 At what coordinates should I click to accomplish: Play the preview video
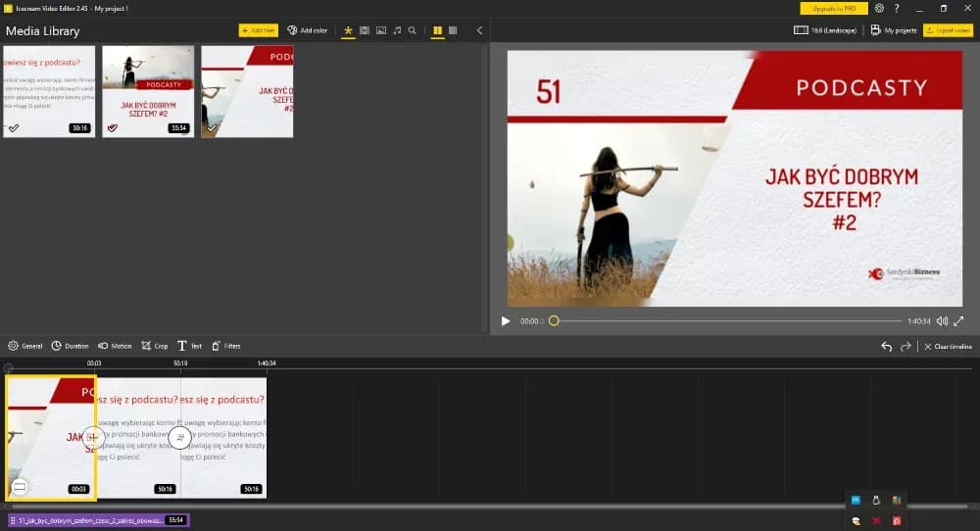coord(505,321)
